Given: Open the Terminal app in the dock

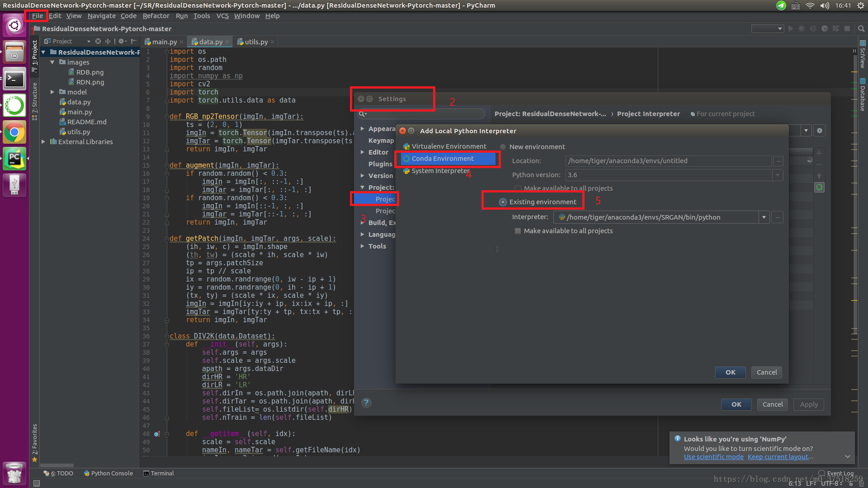Looking at the screenshot, I should tap(14, 79).
